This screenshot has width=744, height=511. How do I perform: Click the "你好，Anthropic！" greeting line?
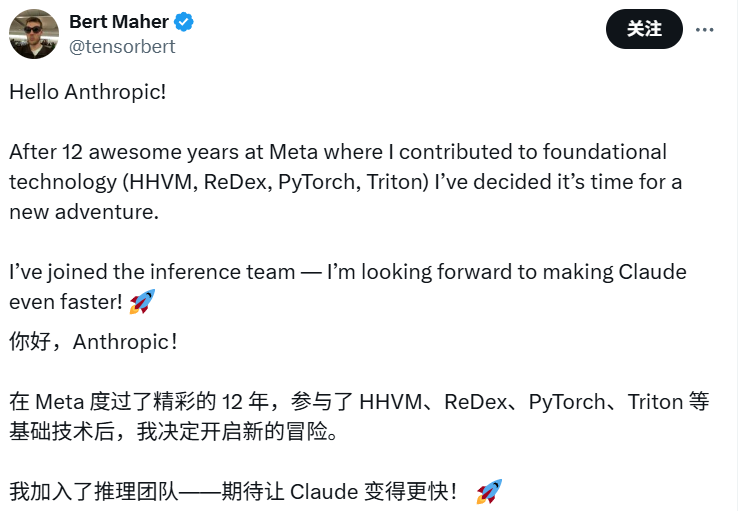click(93, 342)
